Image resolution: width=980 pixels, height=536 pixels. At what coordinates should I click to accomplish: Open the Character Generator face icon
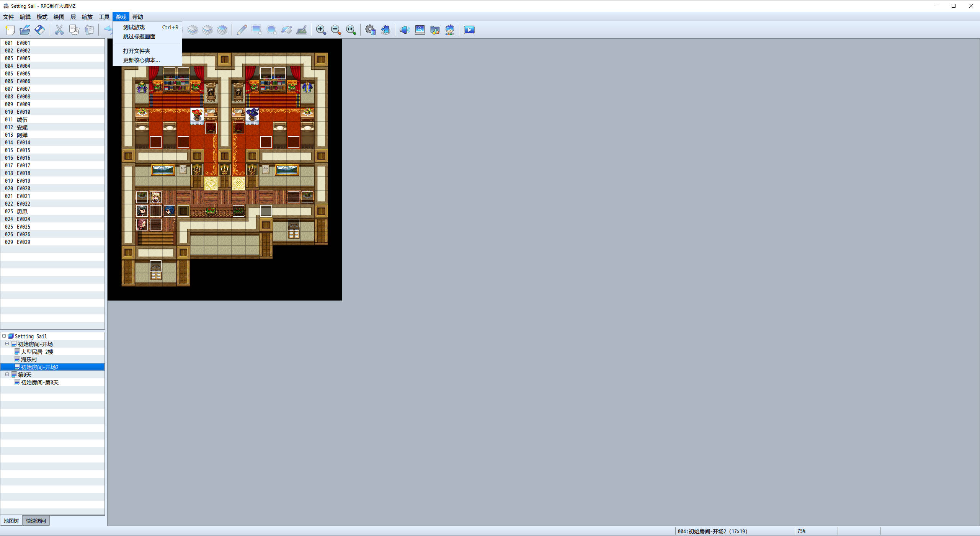click(449, 30)
